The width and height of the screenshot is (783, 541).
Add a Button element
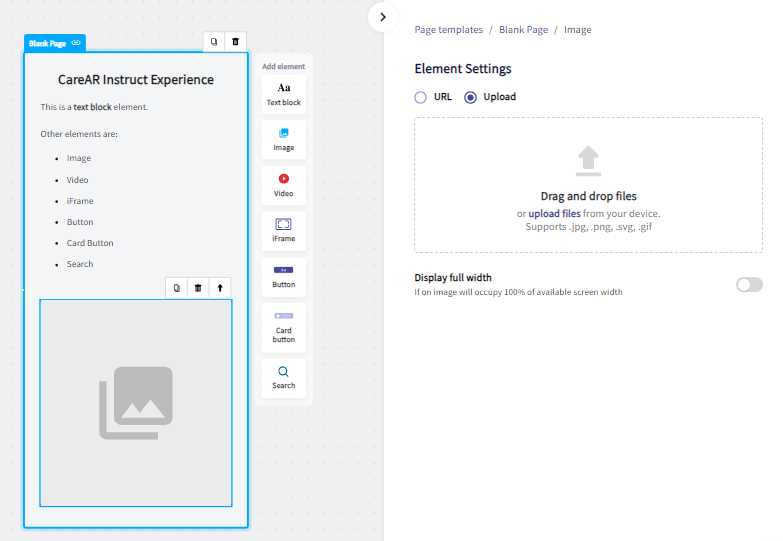click(x=284, y=277)
